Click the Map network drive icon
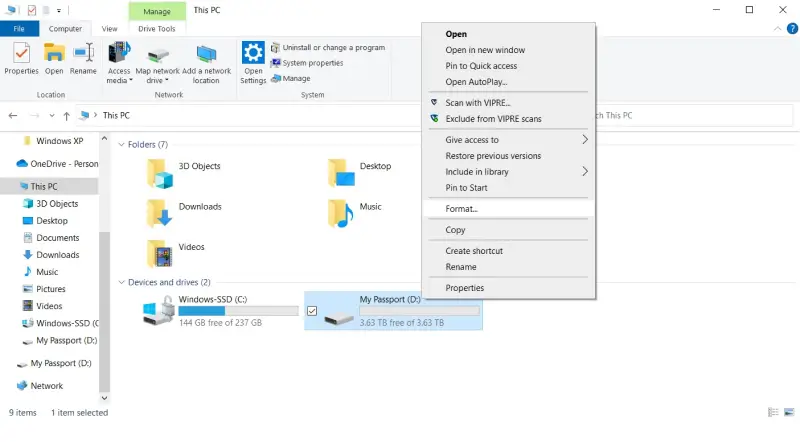Image resolution: width=800 pixels, height=442 pixels. [156, 56]
